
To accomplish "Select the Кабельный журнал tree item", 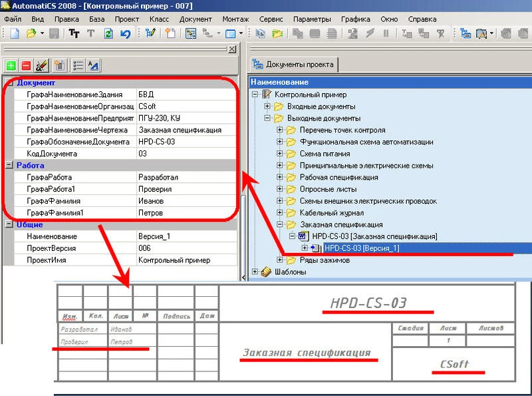I will click(x=331, y=213).
